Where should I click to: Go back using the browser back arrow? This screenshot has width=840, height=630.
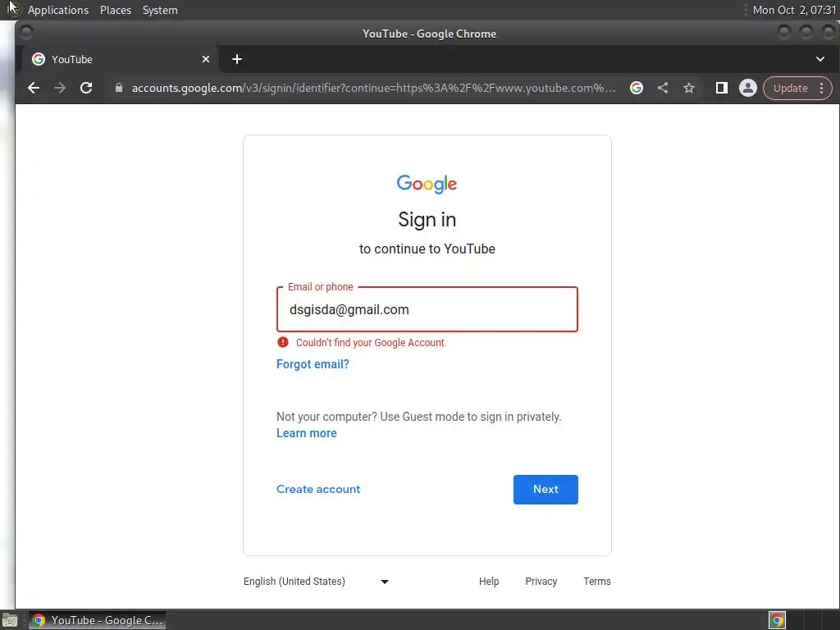tap(33, 88)
